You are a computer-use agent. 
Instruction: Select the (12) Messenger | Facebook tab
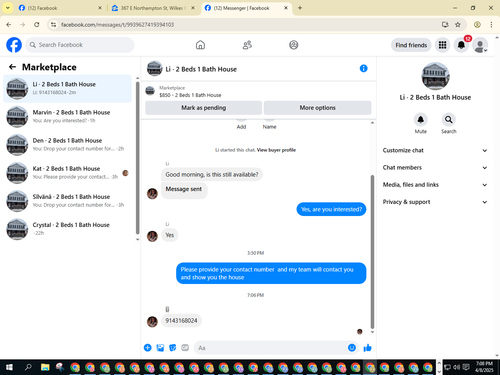(x=246, y=8)
